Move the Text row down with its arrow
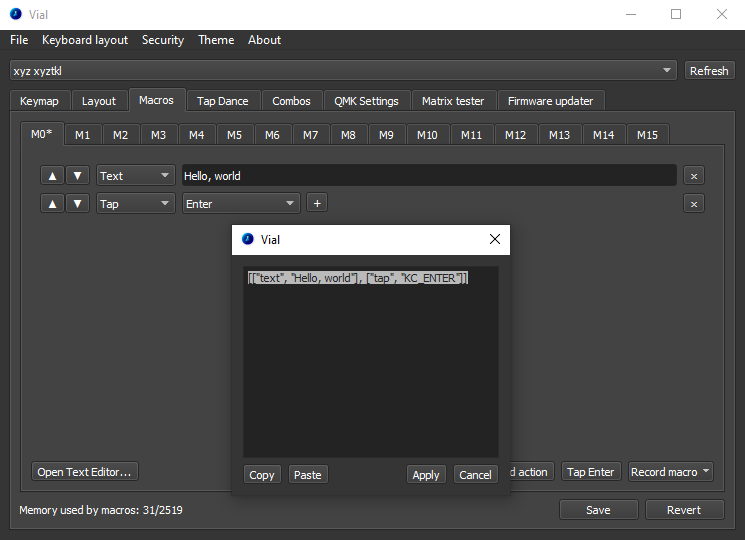This screenshot has height=540, width=745. click(x=77, y=176)
